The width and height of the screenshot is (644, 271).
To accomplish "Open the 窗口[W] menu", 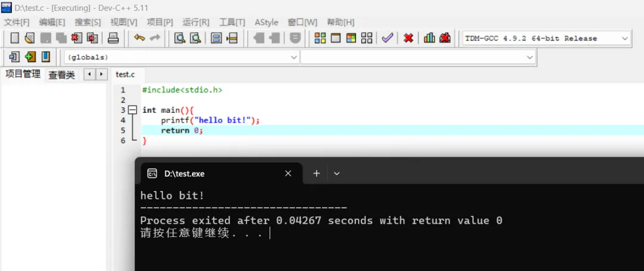I will 302,22.
